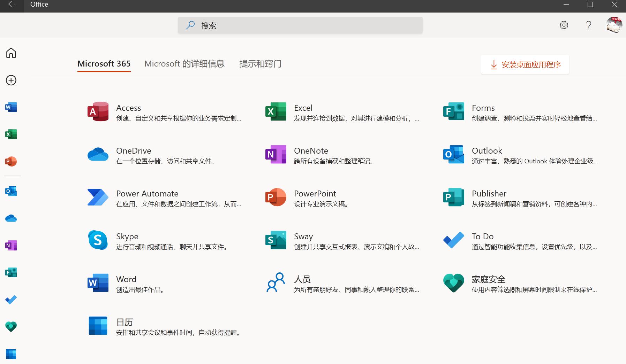Launch Power Automate from the app list
626x364 pixels.
[x=164, y=198]
